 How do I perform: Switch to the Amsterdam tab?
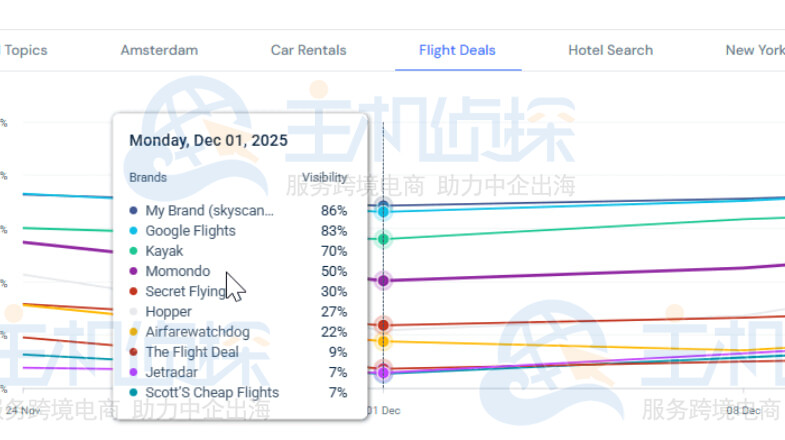(x=159, y=50)
